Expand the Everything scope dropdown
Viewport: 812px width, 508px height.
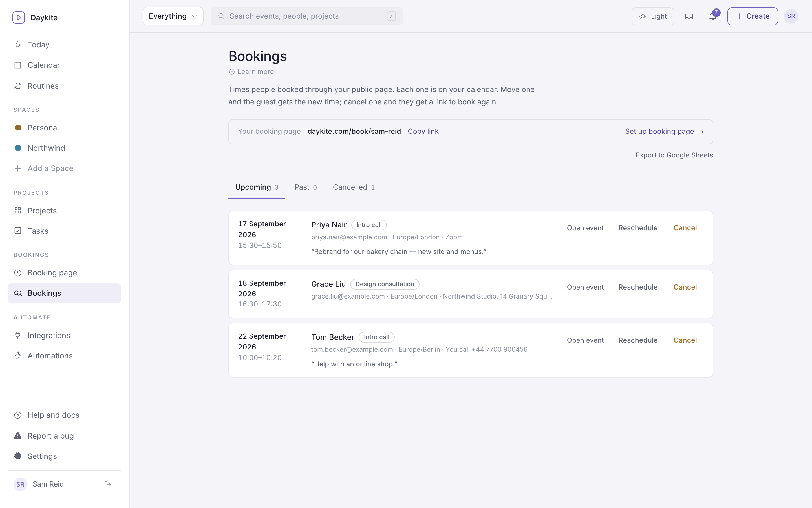173,16
